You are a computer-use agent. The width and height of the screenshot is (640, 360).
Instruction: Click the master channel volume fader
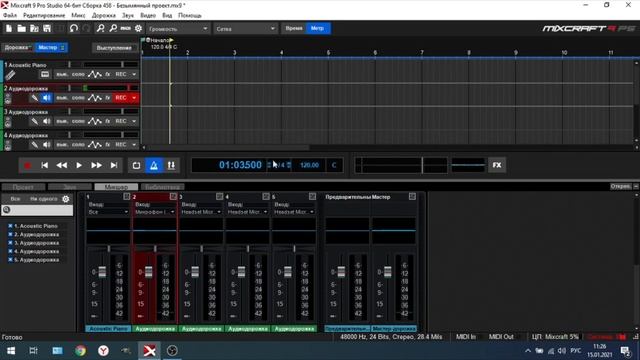pos(387,272)
